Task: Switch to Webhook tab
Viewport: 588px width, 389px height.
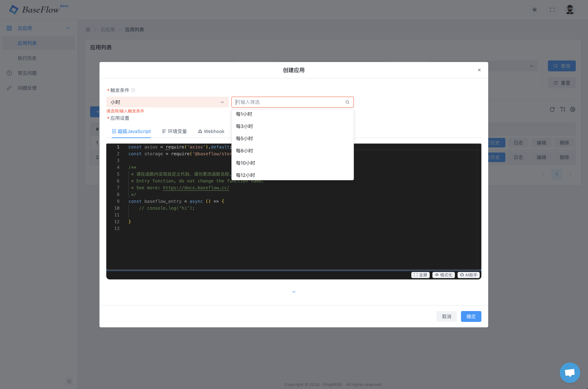Action: (211, 131)
